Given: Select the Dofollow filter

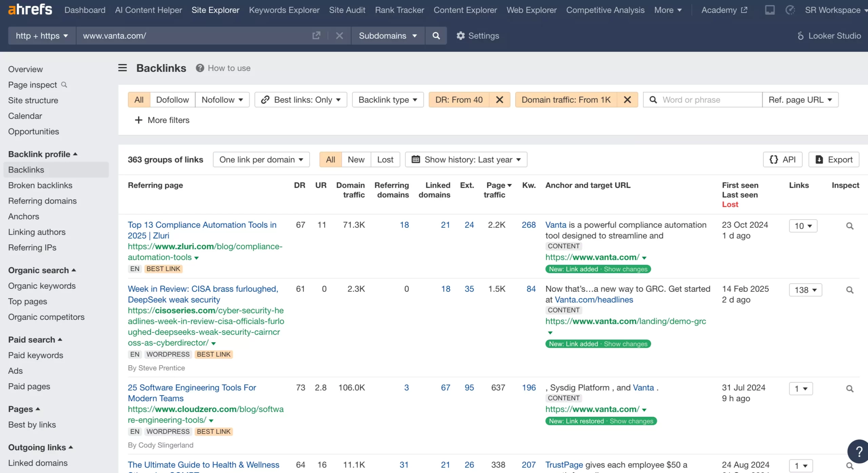Looking at the screenshot, I should [x=172, y=100].
